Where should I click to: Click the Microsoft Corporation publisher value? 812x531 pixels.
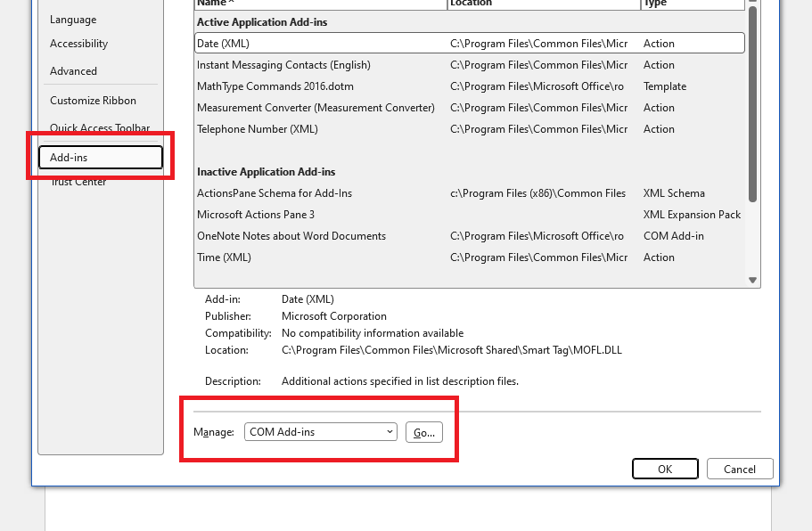[x=334, y=316]
